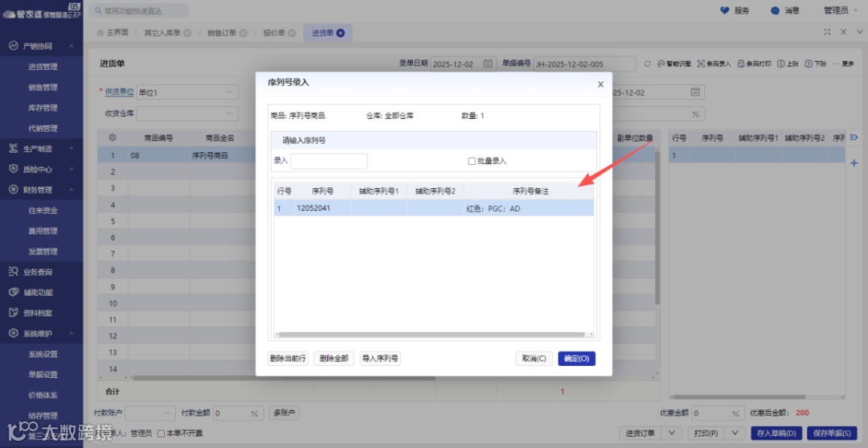This screenshot has width=868, height=448.
Task: Tick the 本单不开票 checkbox
Action: 161,433
